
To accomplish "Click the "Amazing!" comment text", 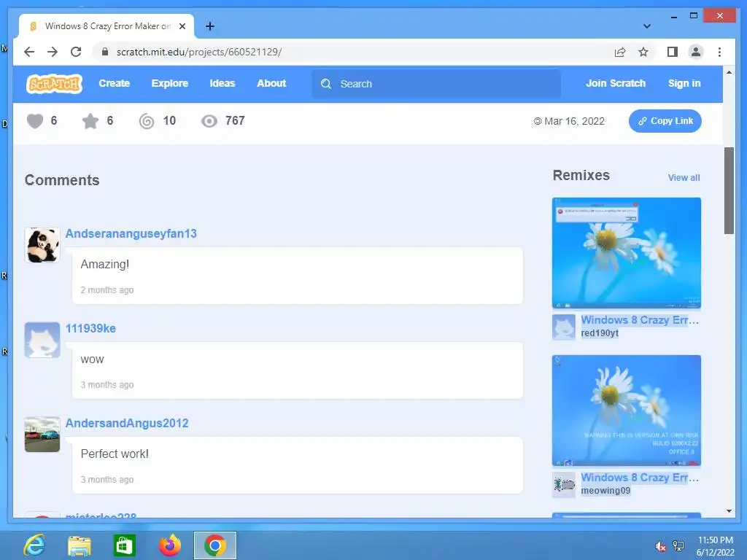I will [105, 264].
